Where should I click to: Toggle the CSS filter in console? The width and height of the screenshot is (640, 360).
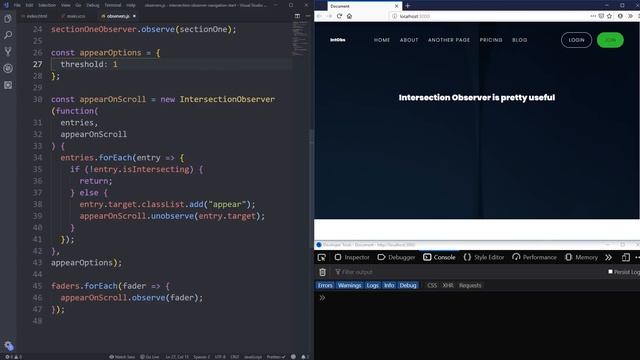(432, 285)
